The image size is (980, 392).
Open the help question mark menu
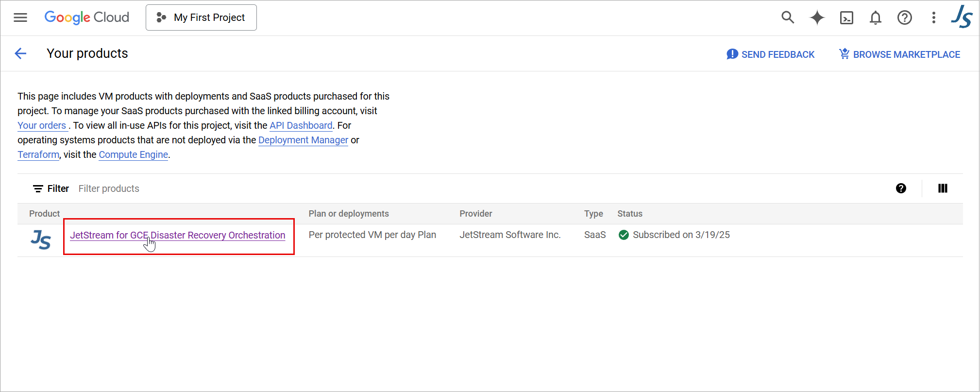tap(904, 18)
